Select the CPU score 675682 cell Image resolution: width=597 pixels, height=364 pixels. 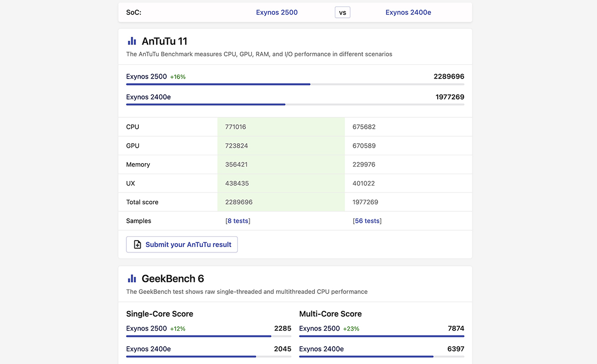(x=408, y=127)
